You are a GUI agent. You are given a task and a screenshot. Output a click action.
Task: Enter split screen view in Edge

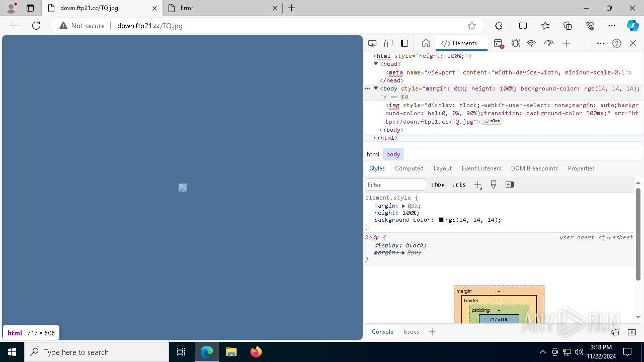click(523, 26)
